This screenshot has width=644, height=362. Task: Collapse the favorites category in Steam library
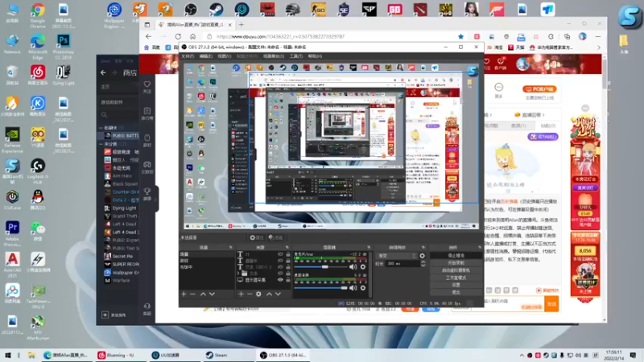[101, 128]
